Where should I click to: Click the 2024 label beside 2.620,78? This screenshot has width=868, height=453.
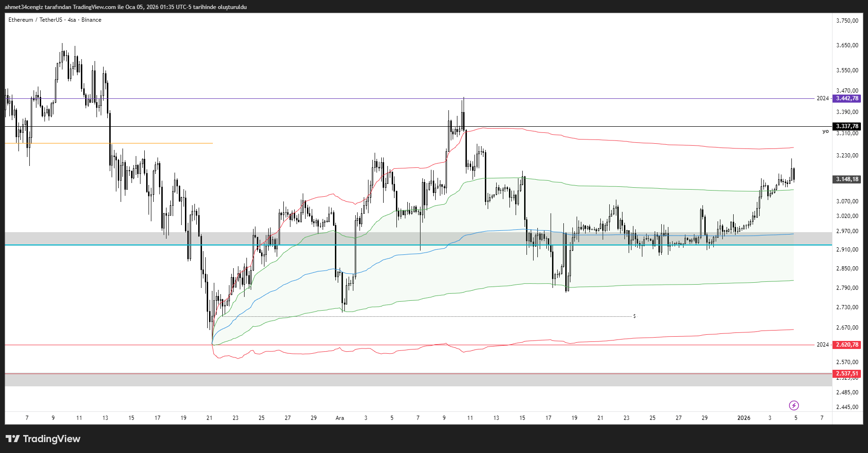[823, 345]
